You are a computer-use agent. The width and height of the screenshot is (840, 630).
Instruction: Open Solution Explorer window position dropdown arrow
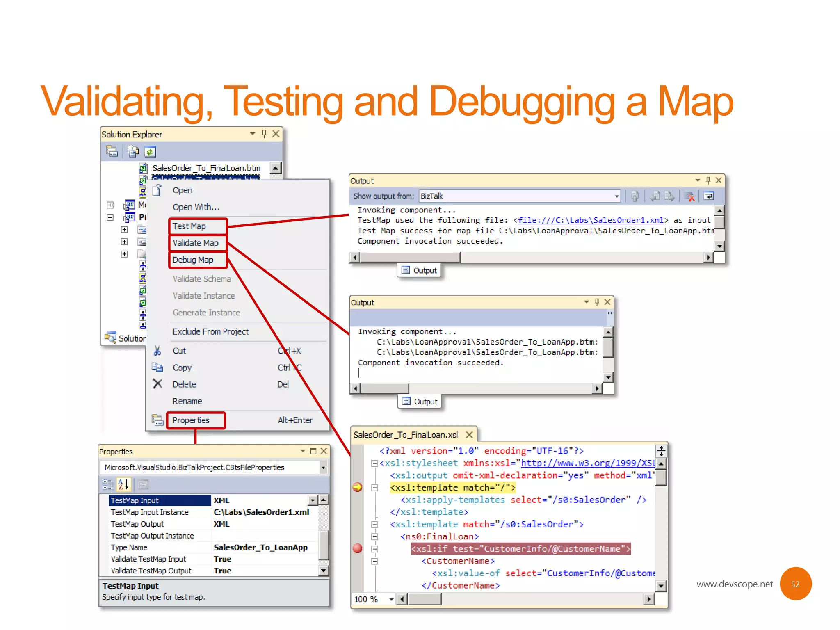[x=253, y=134]
